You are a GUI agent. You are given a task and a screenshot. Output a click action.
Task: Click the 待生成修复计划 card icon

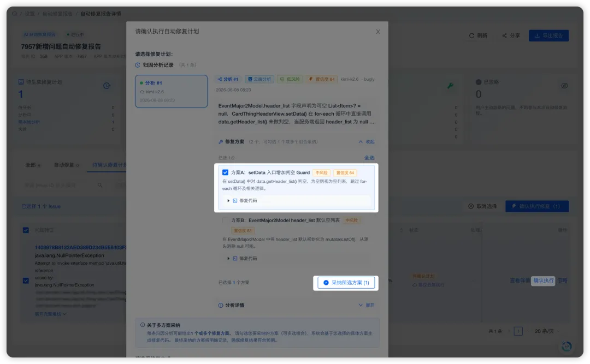point(21,82)
